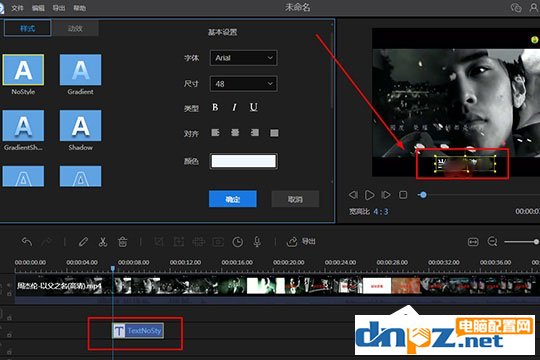Record voiceover with the microphone icon
Image resolution: width=540 pixels, height=360 pixels.
click(257, 242)
